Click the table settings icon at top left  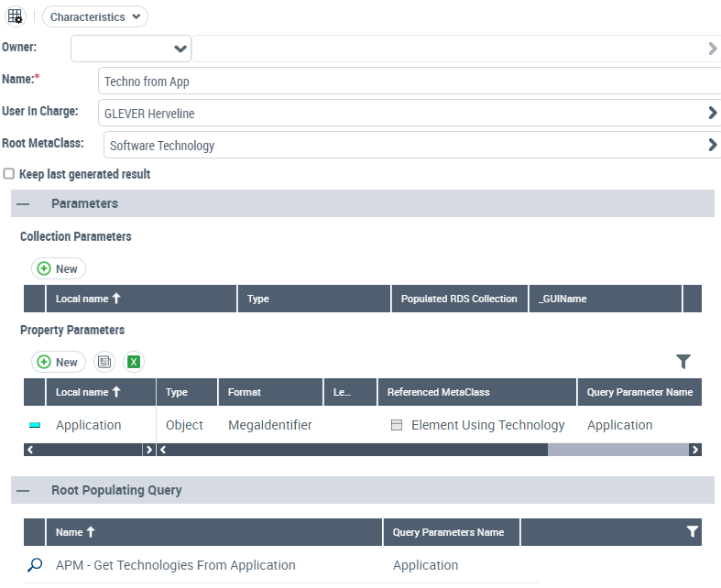click(16, 16)
